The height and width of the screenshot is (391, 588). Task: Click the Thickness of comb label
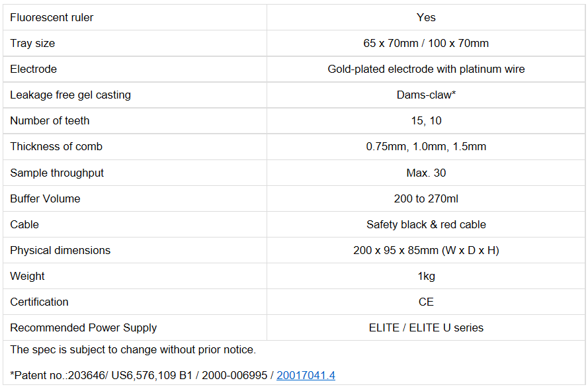tap(56, 146)
